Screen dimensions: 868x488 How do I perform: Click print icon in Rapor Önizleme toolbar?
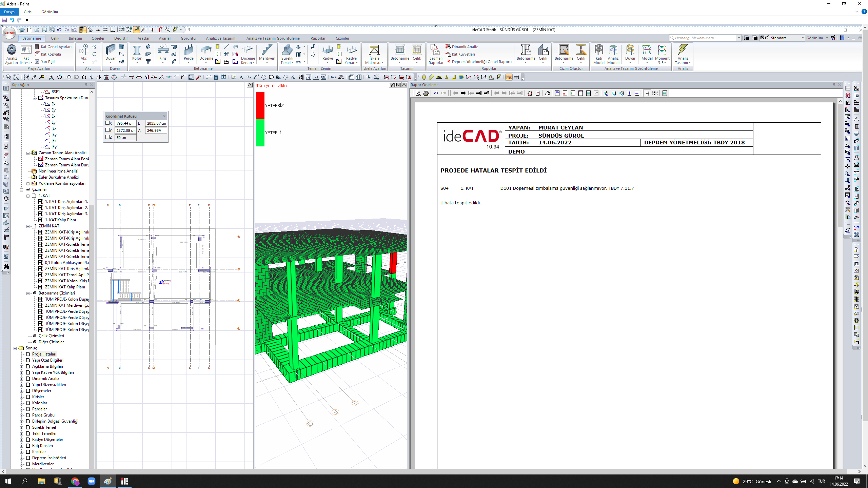click(426, 93)
